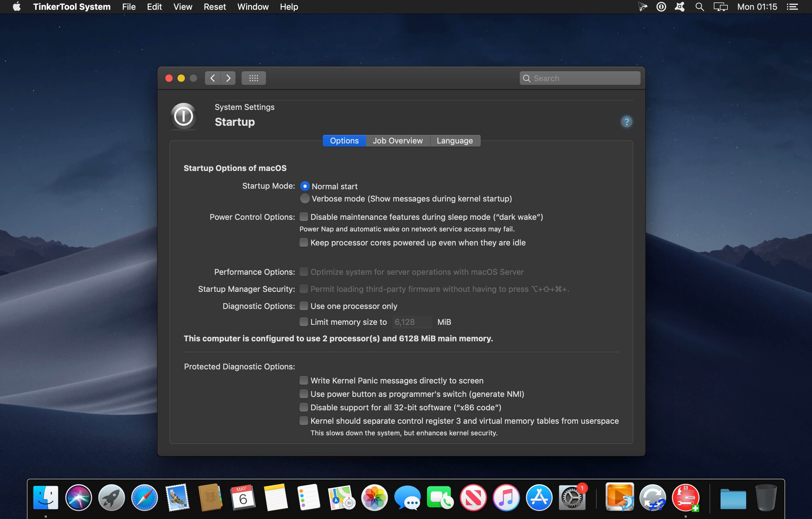Screen dimensions: 812x519
Task: Open FaceTime from the Dock
Action: pyautogui.click(x=440, y=497)
